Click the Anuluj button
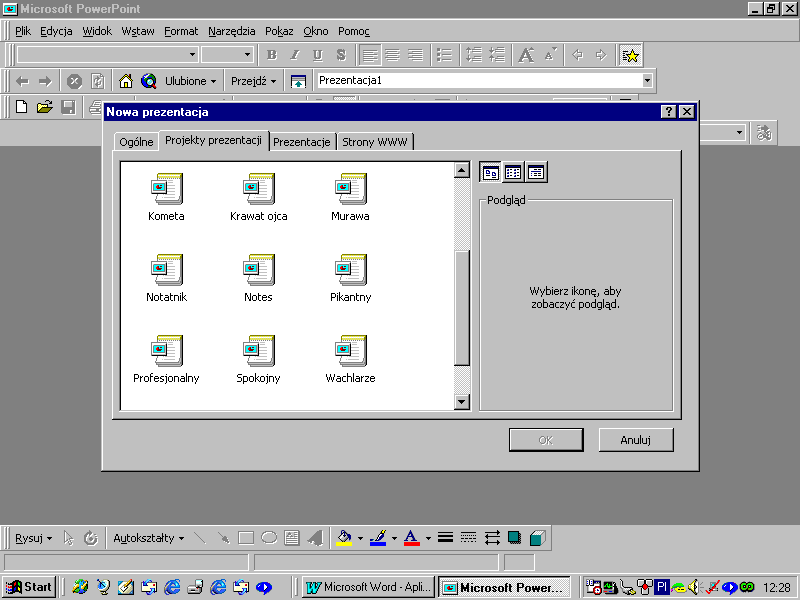The height and width of the screenshot is (600, 800). pos(635,440)
